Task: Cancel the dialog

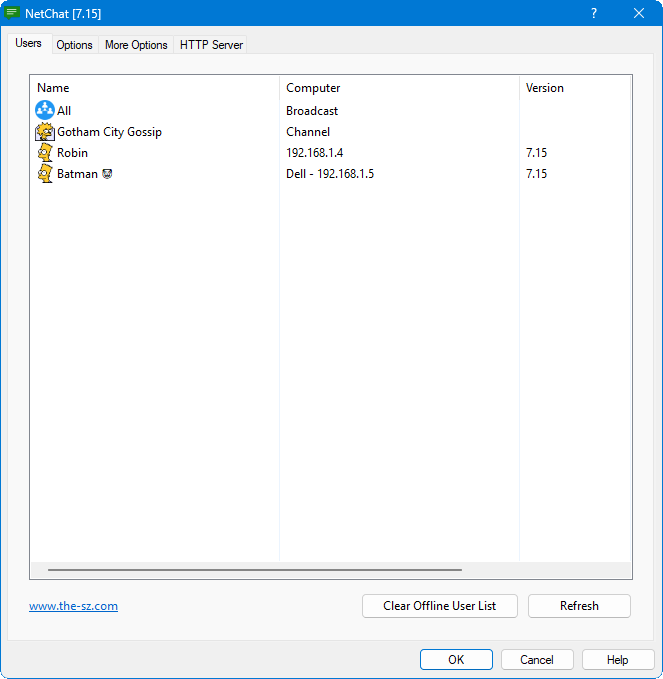Action: click(537, 660)
